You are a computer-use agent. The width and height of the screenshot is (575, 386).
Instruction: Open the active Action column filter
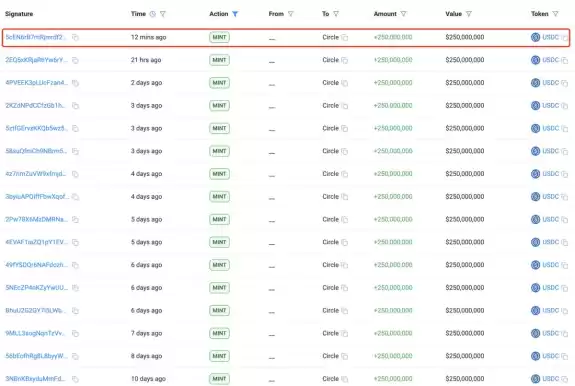(x=235, y=14)
